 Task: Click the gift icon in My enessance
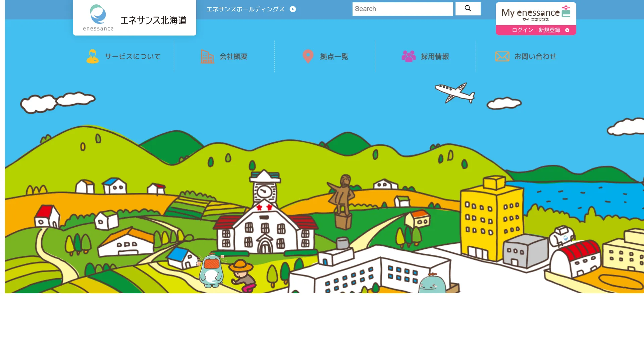pyautogui.click(x=566, y=11)
